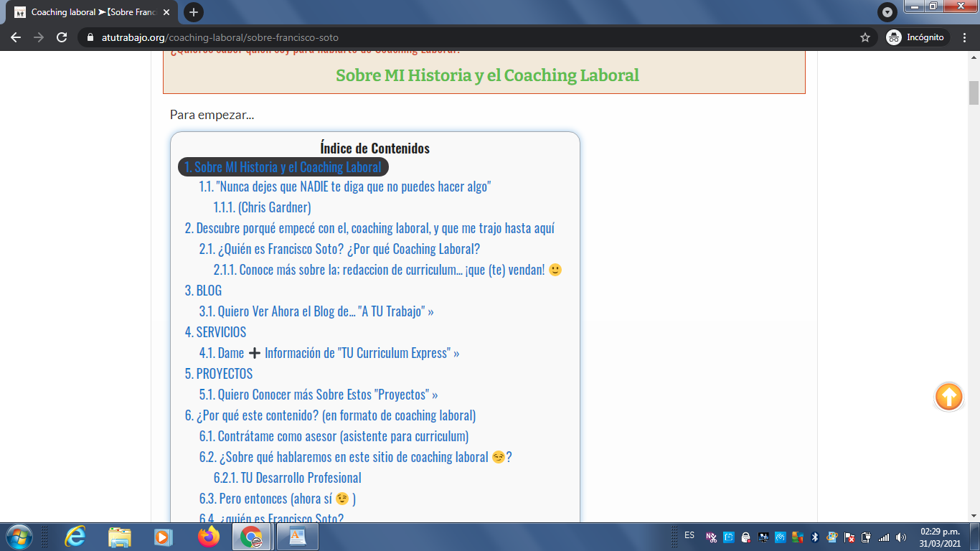The width and height of the screenshot is (980, 551).
Task: Jump to '1. Sobre MI Historia y el Coaching Laboral' index entry
Action: (x=283, y=167)
